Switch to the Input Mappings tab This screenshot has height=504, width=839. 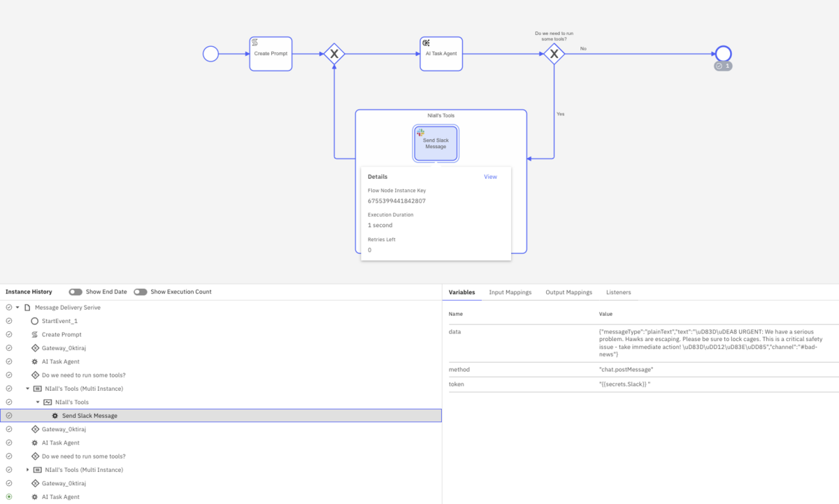pos(510,292)
